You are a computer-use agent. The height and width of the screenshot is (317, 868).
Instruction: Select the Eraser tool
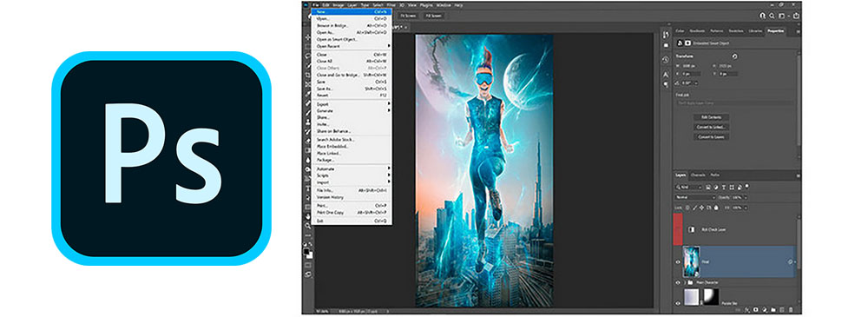click(308, 141)
